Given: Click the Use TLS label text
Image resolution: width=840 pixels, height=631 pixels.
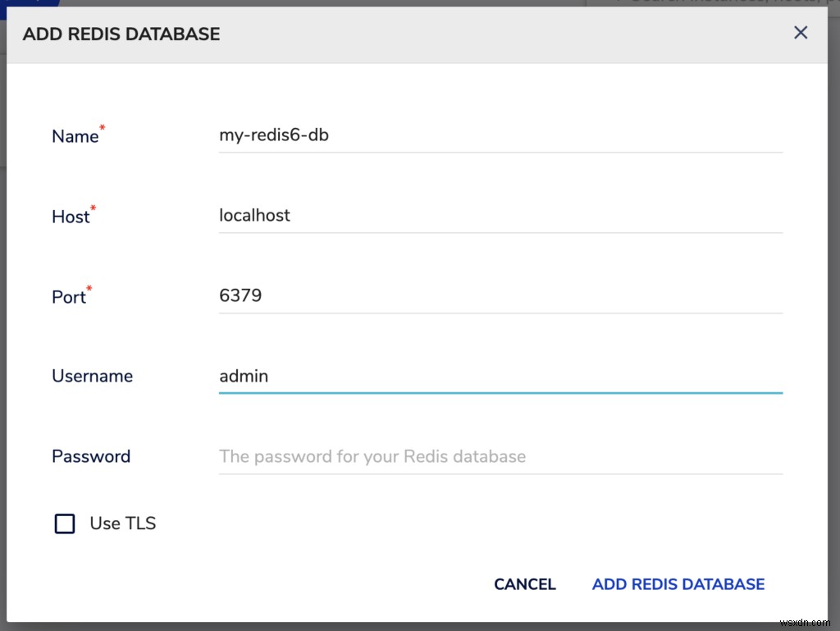Looking at the screenshot, I should [123, 523].
